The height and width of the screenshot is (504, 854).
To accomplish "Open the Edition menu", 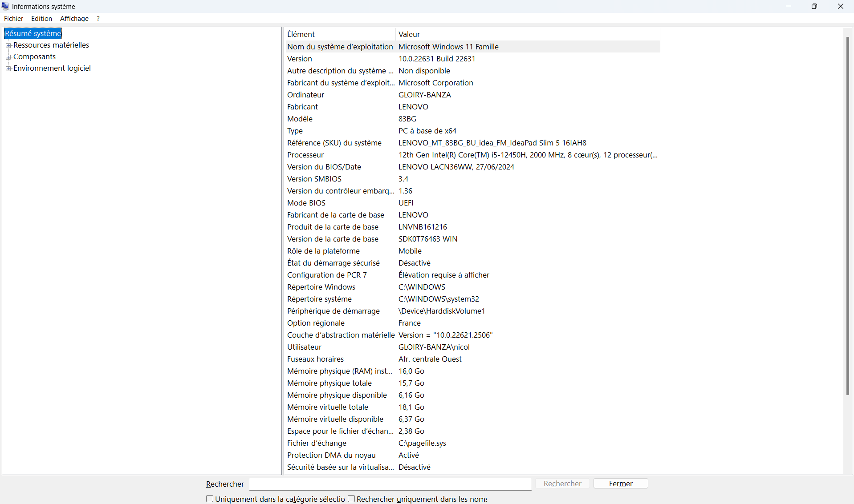I will (41, 18).
